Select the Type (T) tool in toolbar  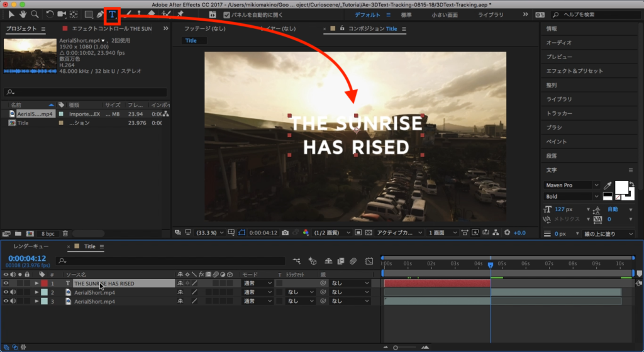[113, 14]
